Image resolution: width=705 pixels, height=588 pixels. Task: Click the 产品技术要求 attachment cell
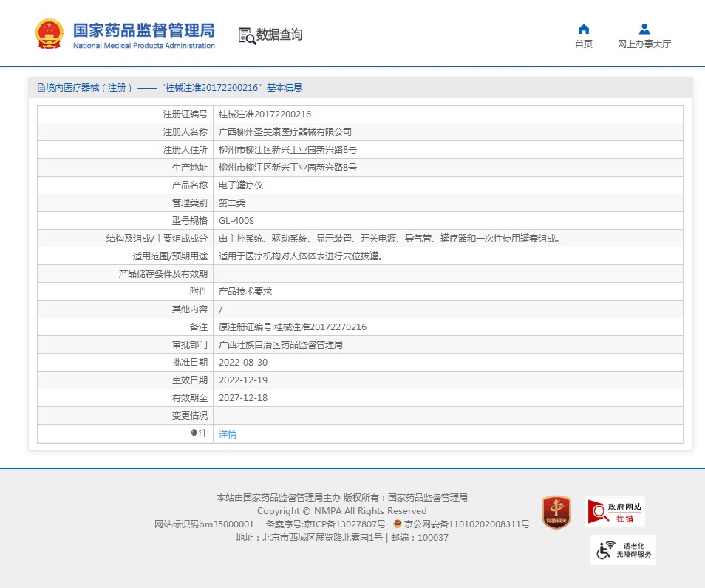(245, 292)
